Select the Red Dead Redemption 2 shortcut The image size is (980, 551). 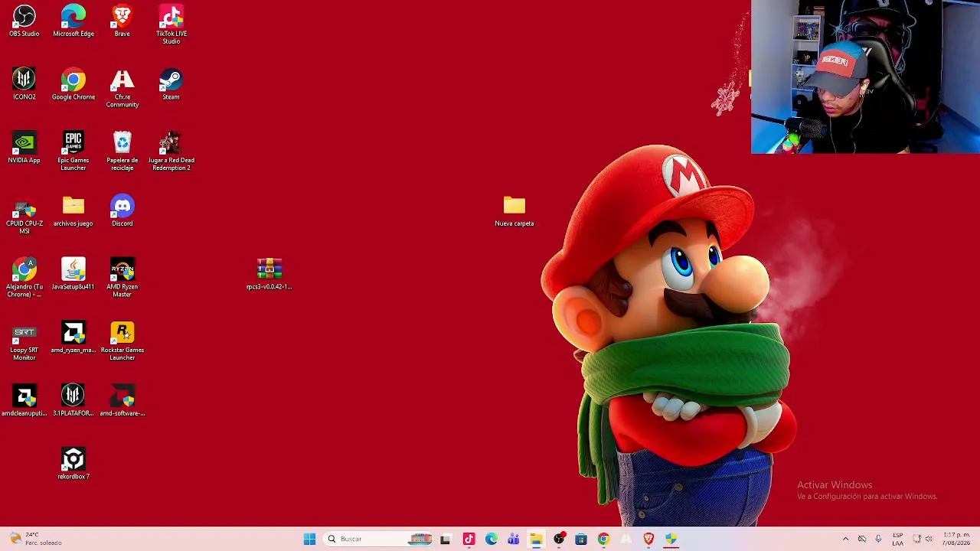click(x=171, y=151)
